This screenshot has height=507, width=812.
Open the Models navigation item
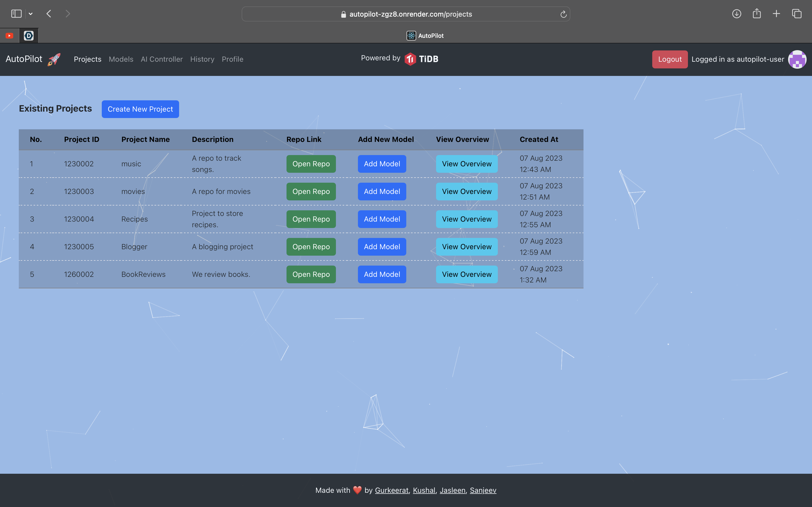(121, 59)
